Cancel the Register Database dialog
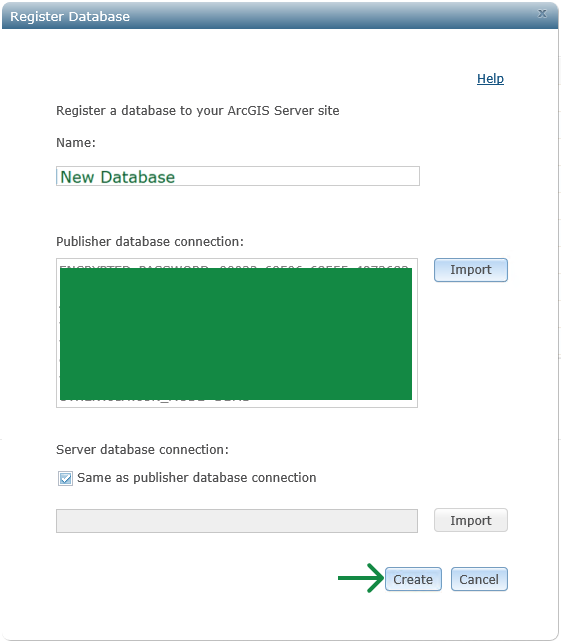This screenshot has width=561, height=643. pyautogui.click(x=479, y=579)
